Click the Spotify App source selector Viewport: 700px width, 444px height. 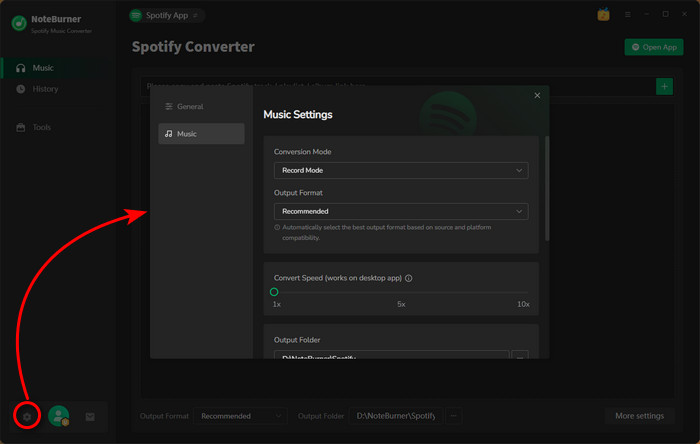point(167,16)
